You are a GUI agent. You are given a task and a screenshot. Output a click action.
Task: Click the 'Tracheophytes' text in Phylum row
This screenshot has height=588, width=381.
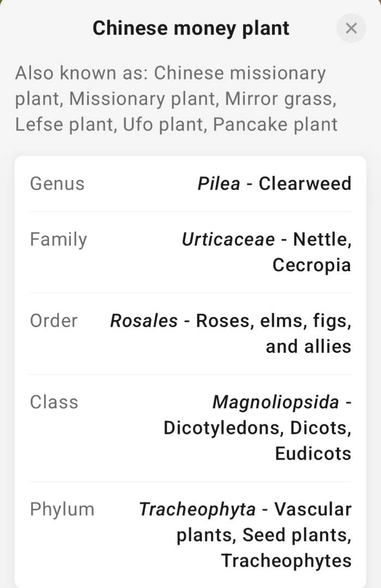tap(286, 561)
